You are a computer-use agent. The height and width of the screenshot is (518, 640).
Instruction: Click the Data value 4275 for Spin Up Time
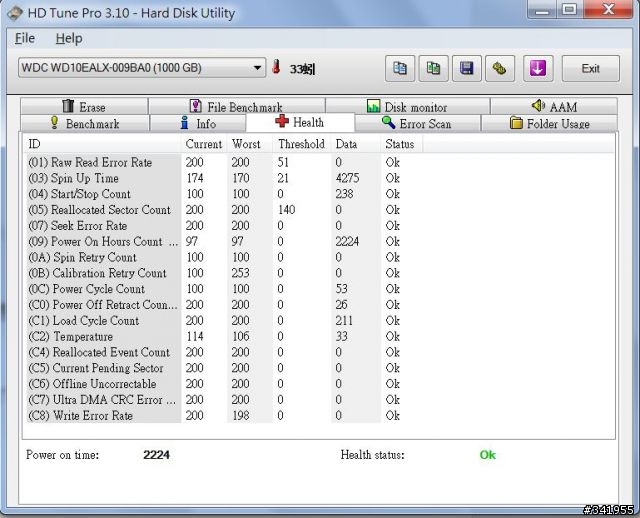347,178
